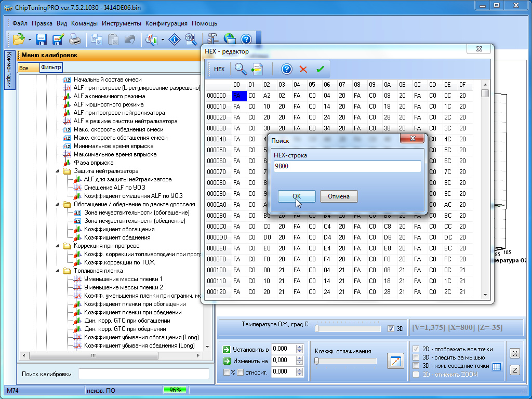Viewport: 532px width, 399px height.
Task: Click the Print icon in main toolbar
Action: [x=75, y=39]
